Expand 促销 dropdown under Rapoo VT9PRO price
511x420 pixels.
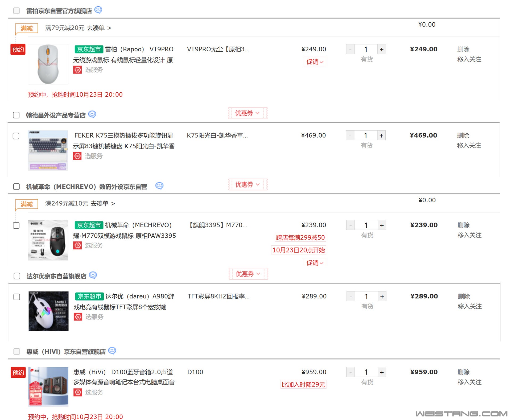click(315, 62)
